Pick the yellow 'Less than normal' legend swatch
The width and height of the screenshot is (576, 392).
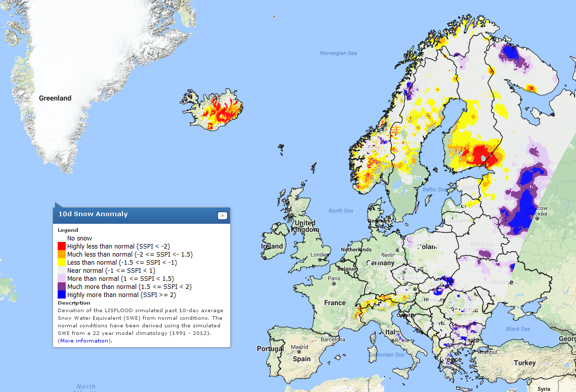coord(62,262)
